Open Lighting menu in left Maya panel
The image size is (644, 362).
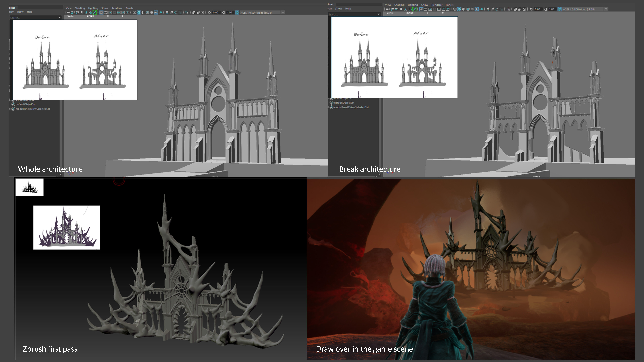[93, 8]
